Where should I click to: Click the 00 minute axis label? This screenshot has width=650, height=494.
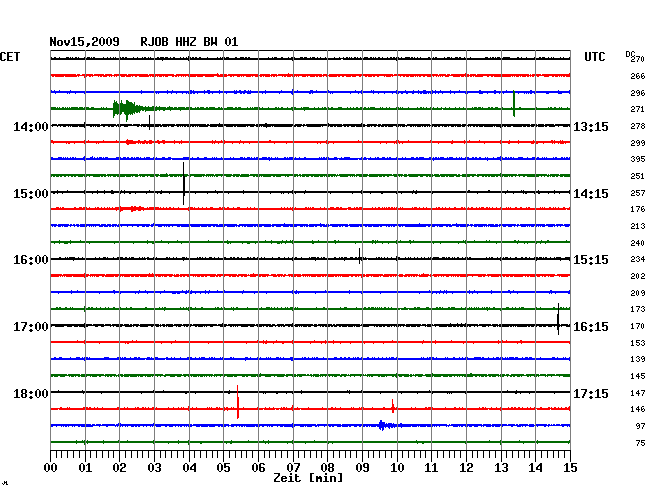[51, 467]
